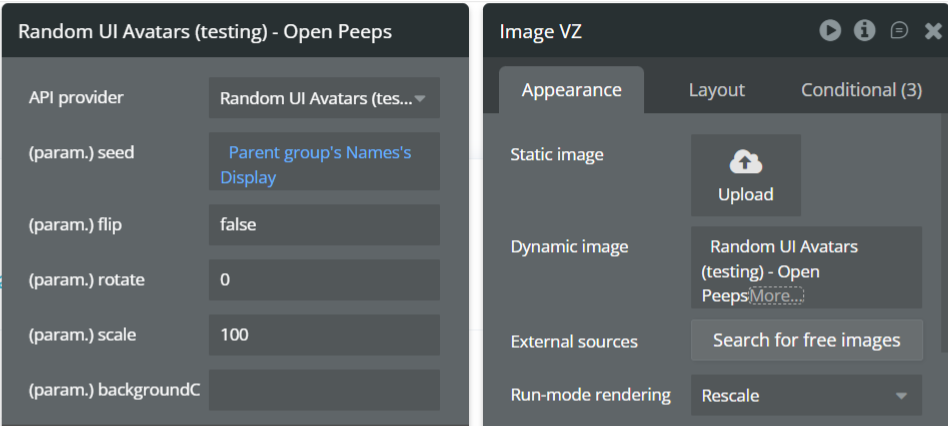948x426 pixels.
Task: Click the Search for free images button
Action: pos(806,340)
